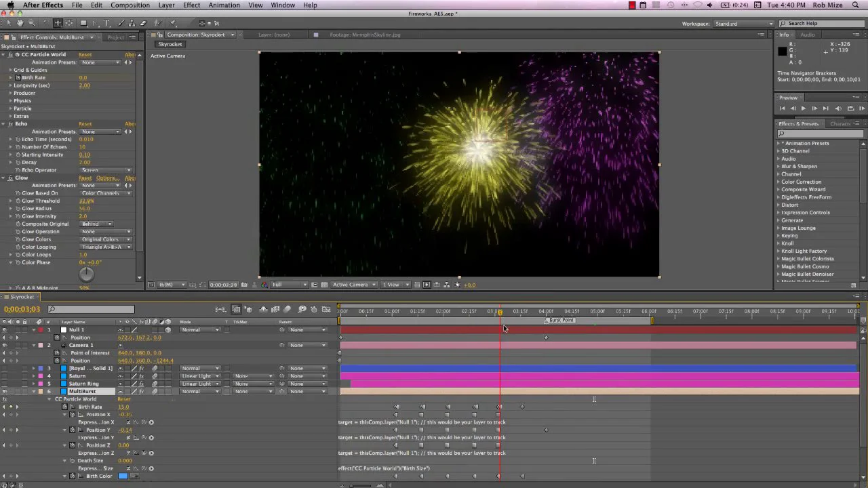The height and width of the screenshot is (488, 868).
Task: Switch to the Project tab
Action: pyautogui.click(x=116, y=37)
